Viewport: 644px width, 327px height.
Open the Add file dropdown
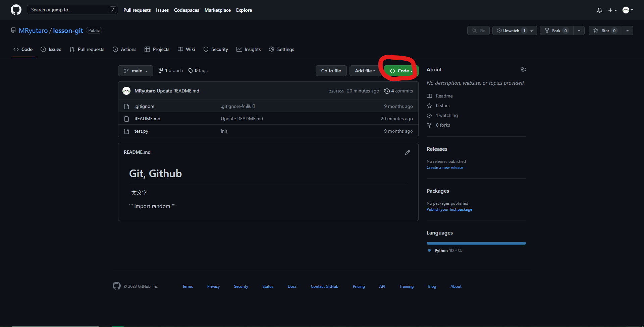(x=365, y=71)
